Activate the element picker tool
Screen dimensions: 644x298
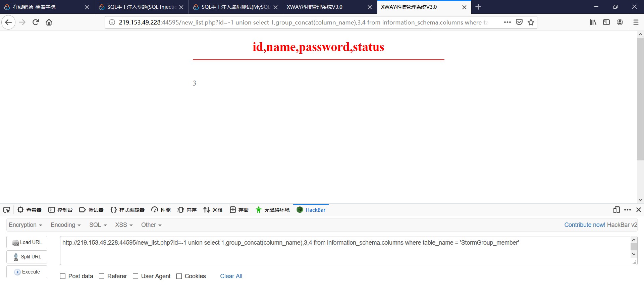coord(7,210)
